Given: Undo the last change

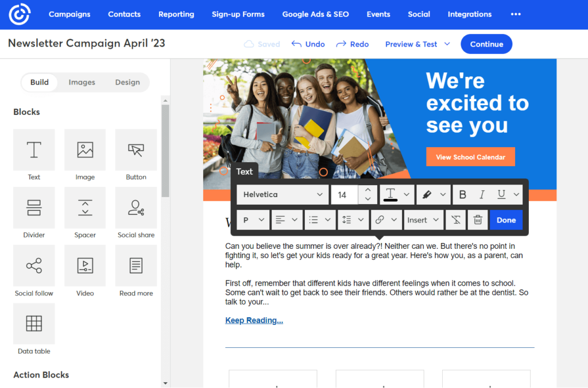Looking at the screenshot, I should pos(308,43).
